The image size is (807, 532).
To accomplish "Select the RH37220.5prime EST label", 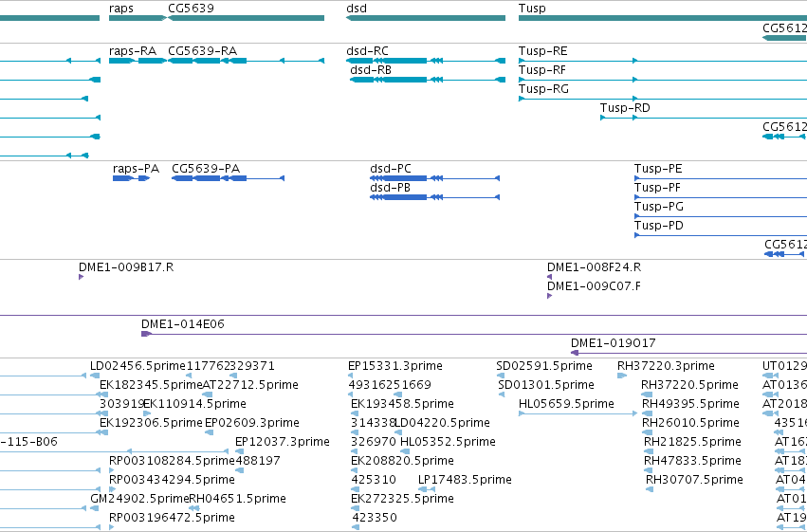I will pyautogui.click(x=689, y=385).
